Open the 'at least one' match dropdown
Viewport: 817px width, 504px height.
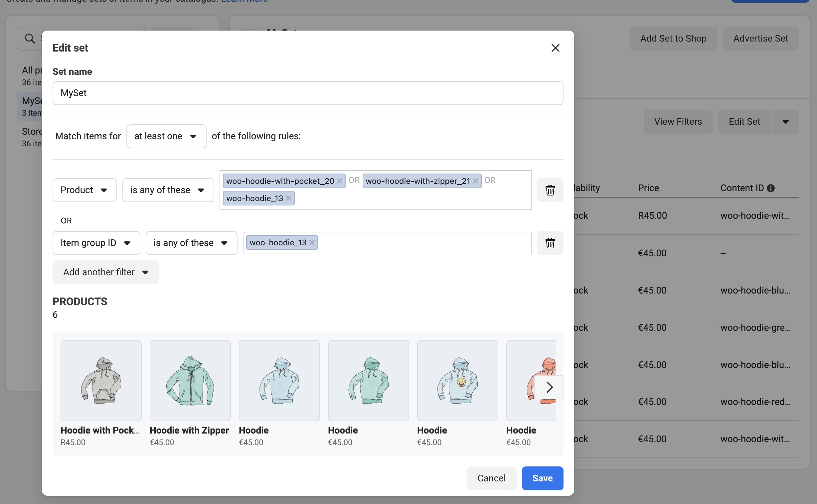tap(166, 136)
